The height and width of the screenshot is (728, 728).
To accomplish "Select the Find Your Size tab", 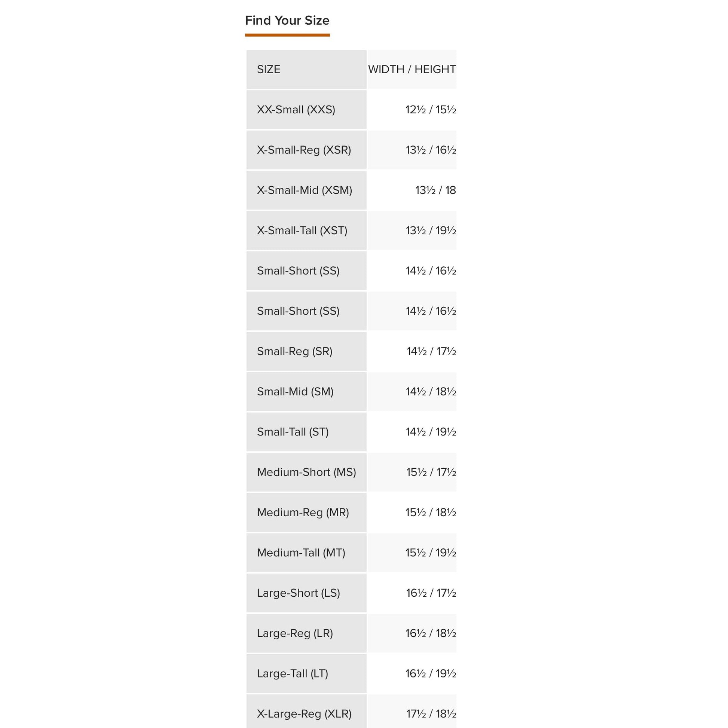I will pos(287,21).
